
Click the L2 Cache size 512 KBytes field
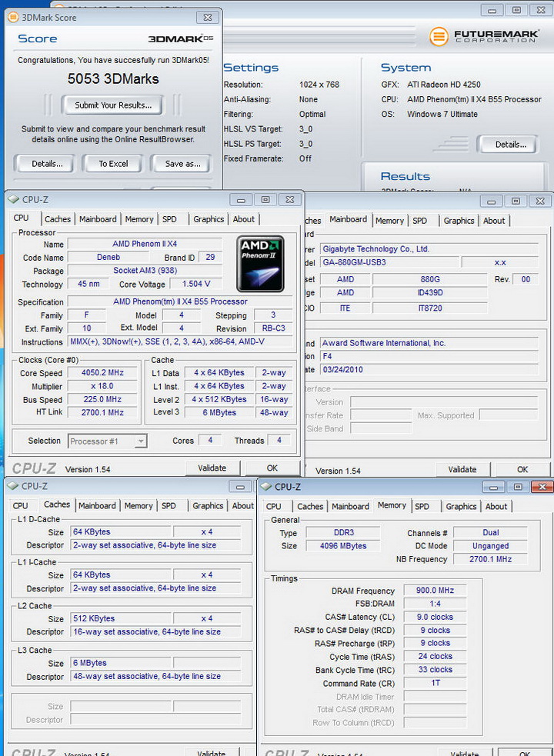point(121,618)
